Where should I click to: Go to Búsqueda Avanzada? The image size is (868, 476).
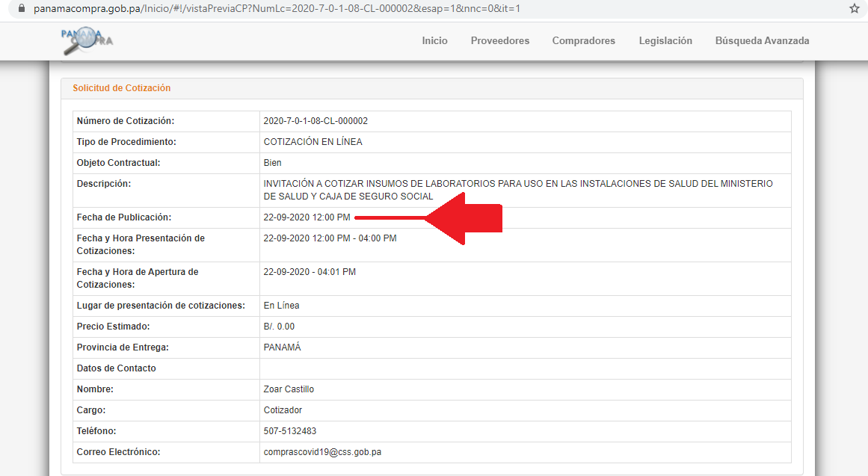(x=763, y=41)
